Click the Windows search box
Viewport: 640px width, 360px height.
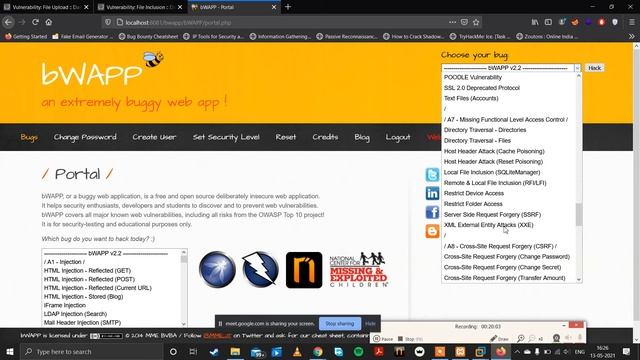click(x=92, y=351)
